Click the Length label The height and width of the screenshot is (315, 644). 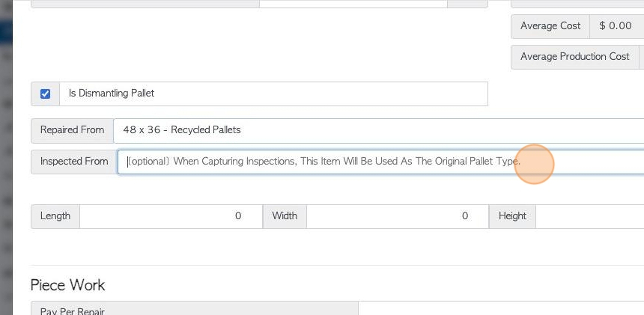(x=55, y=216)
